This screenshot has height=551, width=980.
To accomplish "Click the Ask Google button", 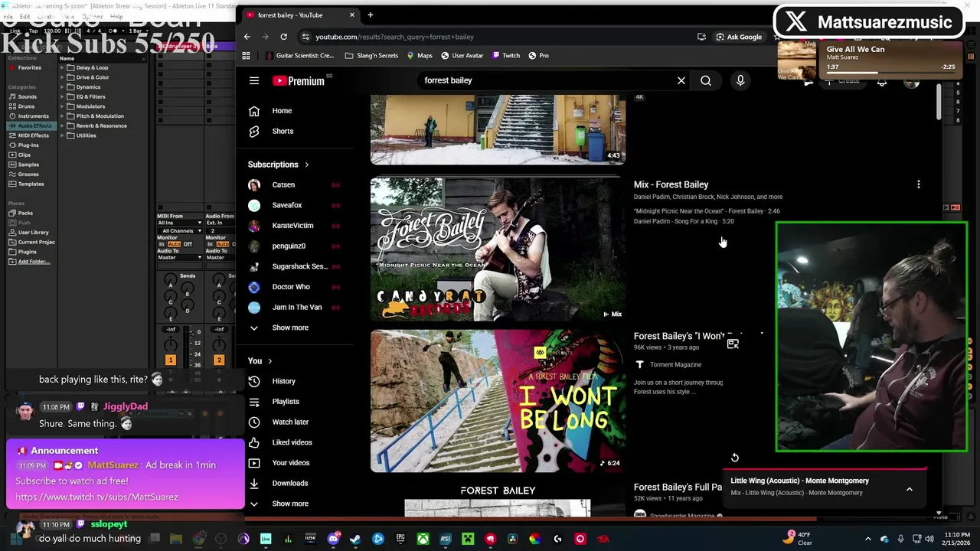I will [739, 37].
